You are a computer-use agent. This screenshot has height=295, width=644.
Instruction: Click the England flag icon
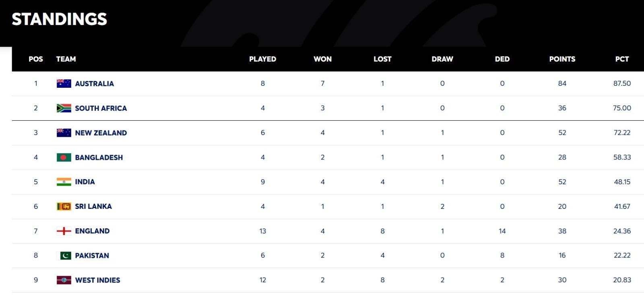[x=64, y=231]
